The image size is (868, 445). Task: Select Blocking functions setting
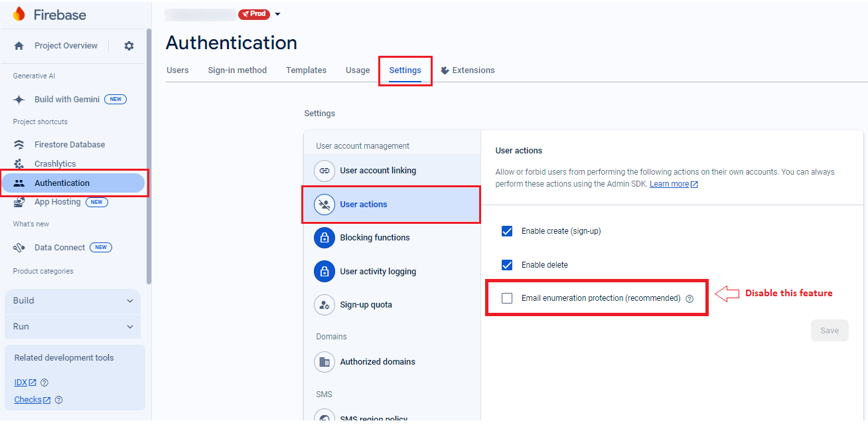392,238
